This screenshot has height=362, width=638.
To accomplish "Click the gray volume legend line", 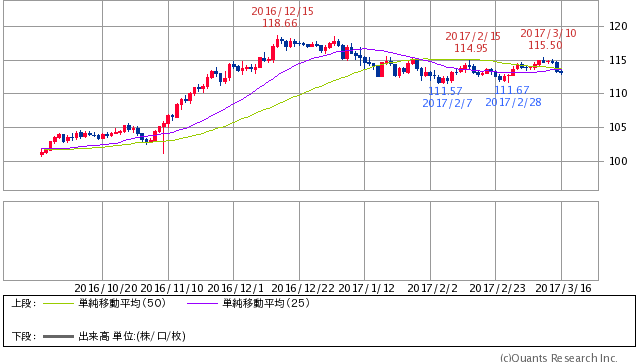I will click(x=58, y=336).
